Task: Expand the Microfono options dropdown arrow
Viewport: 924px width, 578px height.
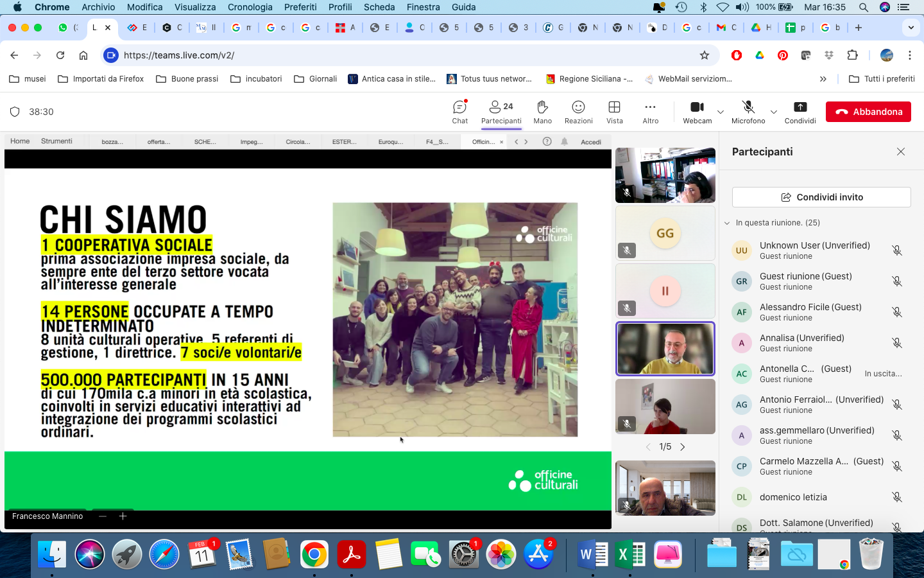Action: 774,112
